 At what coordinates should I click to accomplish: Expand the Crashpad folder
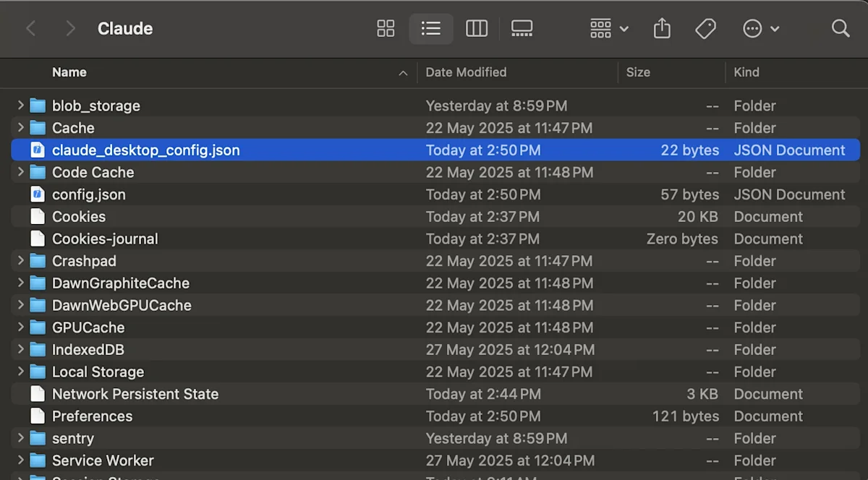(20, 261)
